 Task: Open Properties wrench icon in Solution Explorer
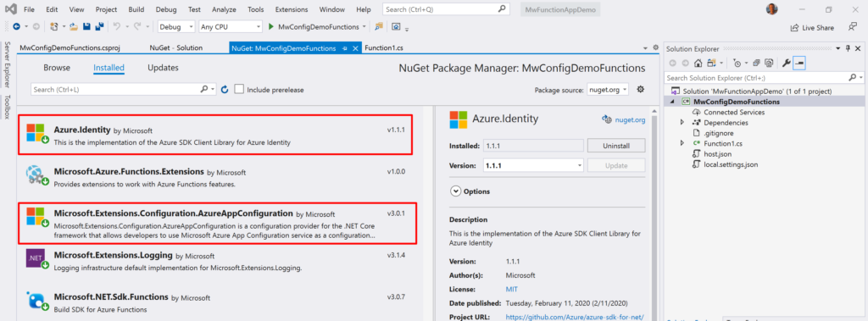pyautogui.click(x=786, y=63)
